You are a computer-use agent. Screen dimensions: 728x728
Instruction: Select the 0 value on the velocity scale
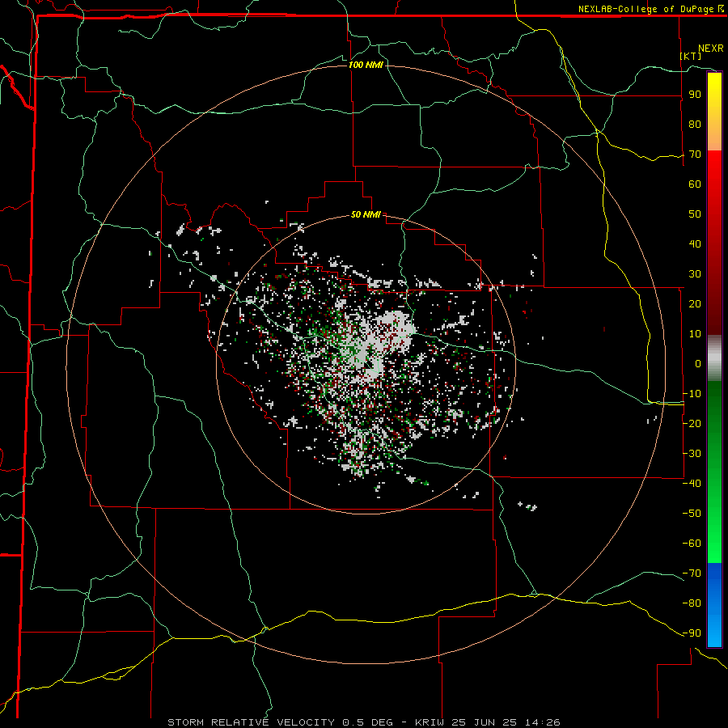[x=698, y=364]
